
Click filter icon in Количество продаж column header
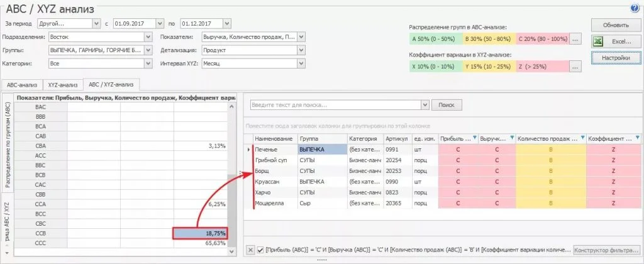tap(582, 138)
